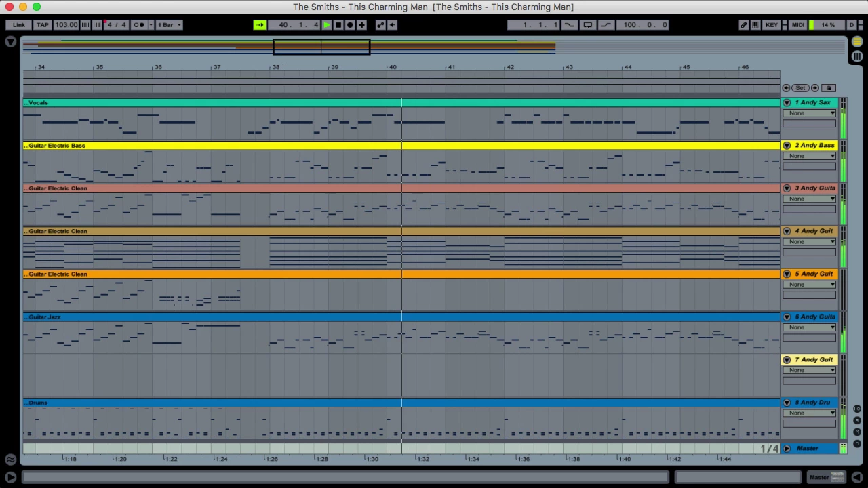Click the 1:30 mark on time ruler
This screenshot has height=488, width=868.
coord(372,459)
